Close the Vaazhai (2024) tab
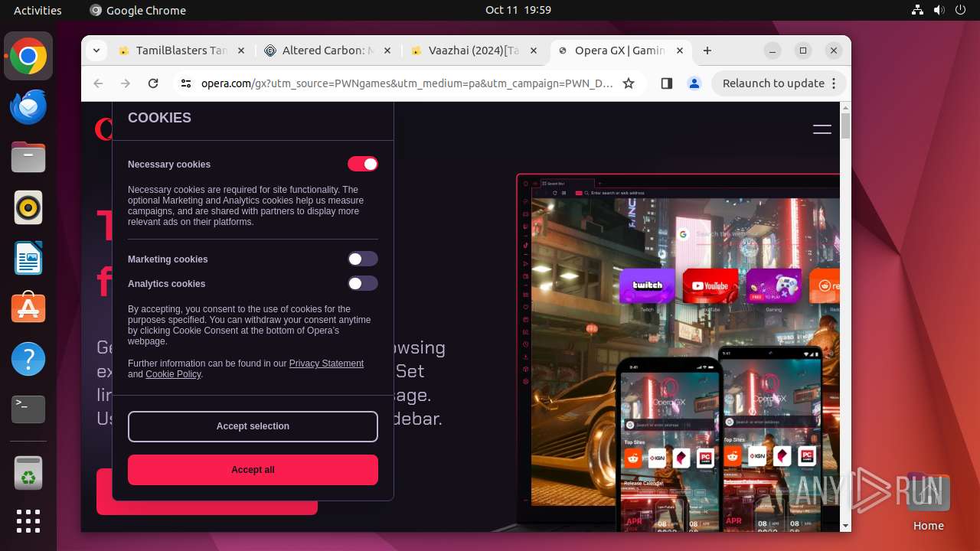Image resolution: width=980 pixels, height=551 pixels. (x=534, y=51)
